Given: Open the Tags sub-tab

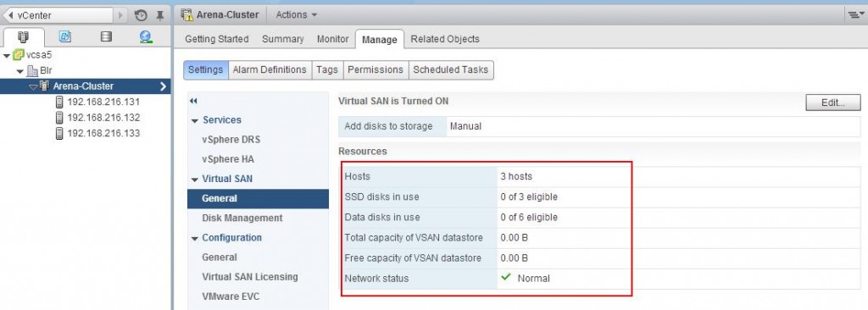Looking at the screenshot, I should click(327, 69).
